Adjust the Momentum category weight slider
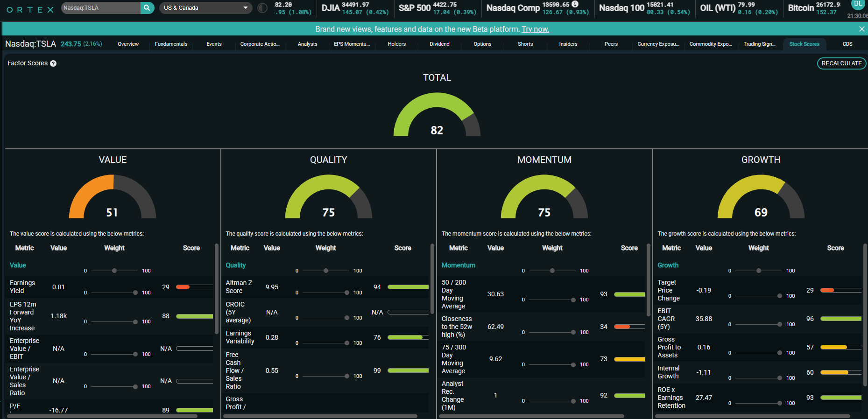868x419 pixels. [x=552, y=271]
